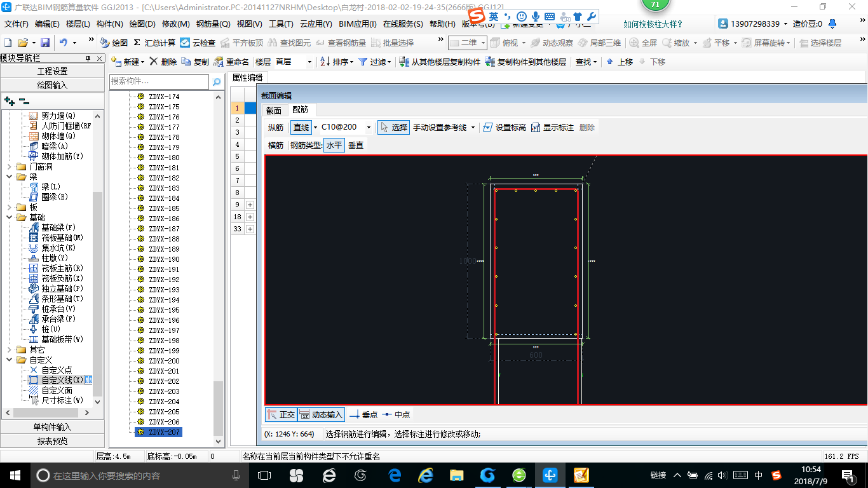
Task: Click the notification bell icon
Action: tap(832, 24)
